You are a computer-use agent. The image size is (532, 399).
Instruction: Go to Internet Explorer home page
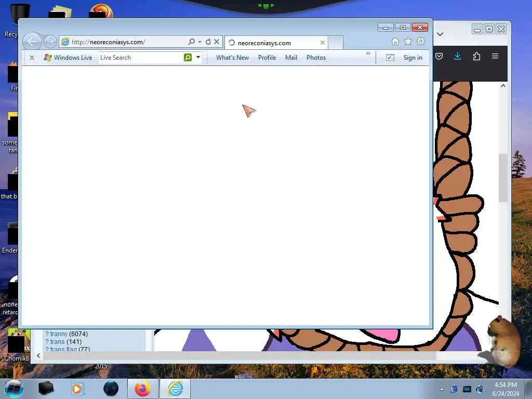click(395, 42)
